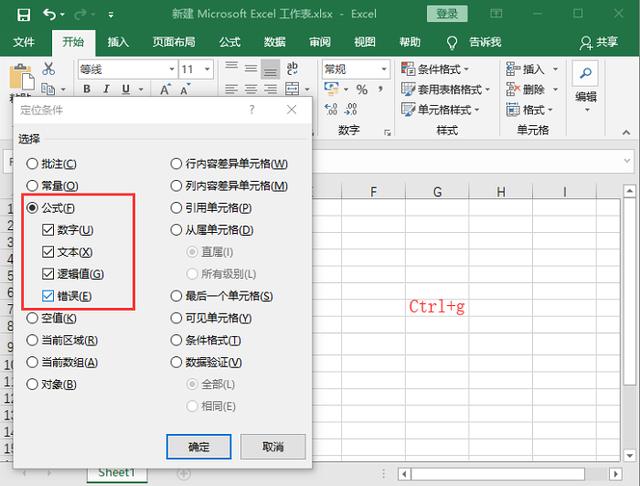Screen dimensions: 640x486
Task: Toggle Underline formatting
Action: pyautogui.click(x=126, y=89)
